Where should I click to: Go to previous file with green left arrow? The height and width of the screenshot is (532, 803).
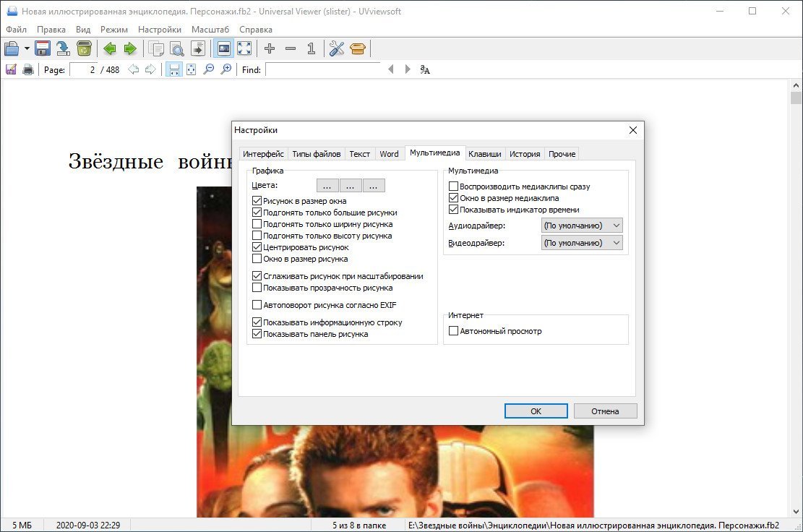(x=110, y=48)
